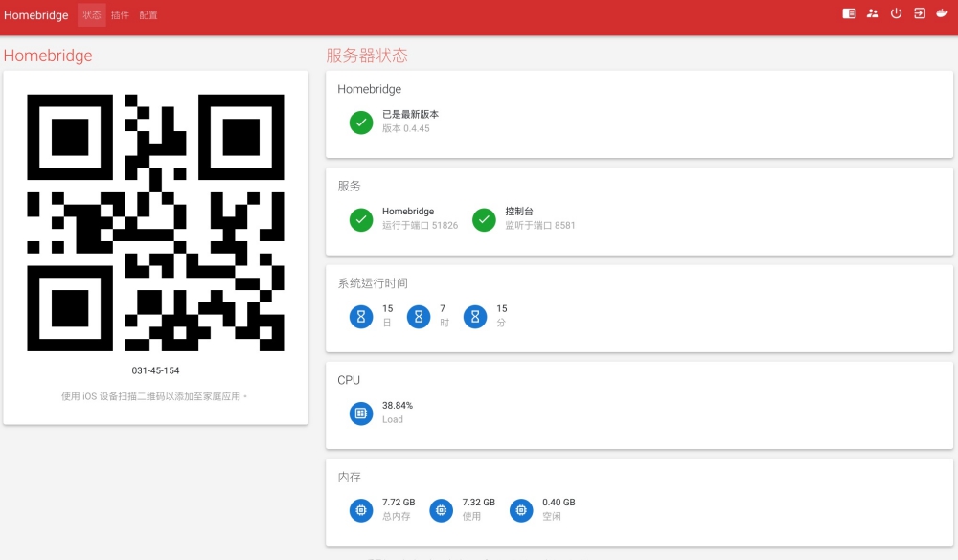Click the restart power icon
The width and height of the screenshot is (958, 560).
(x=896, y=13)
